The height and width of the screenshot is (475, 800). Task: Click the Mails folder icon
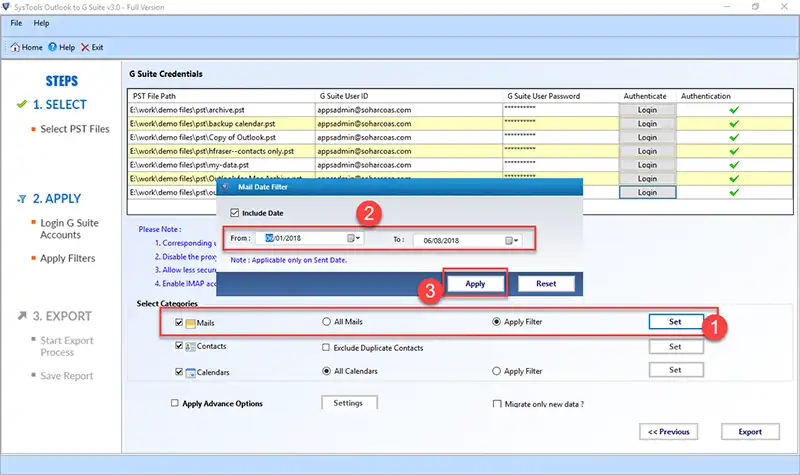190,323
